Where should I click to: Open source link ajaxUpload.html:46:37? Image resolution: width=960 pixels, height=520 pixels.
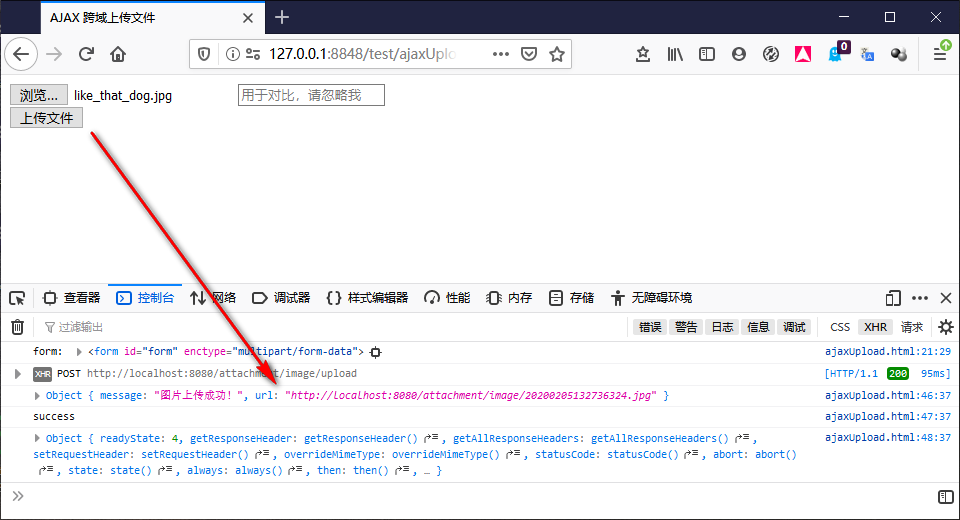tap(888, 395)
